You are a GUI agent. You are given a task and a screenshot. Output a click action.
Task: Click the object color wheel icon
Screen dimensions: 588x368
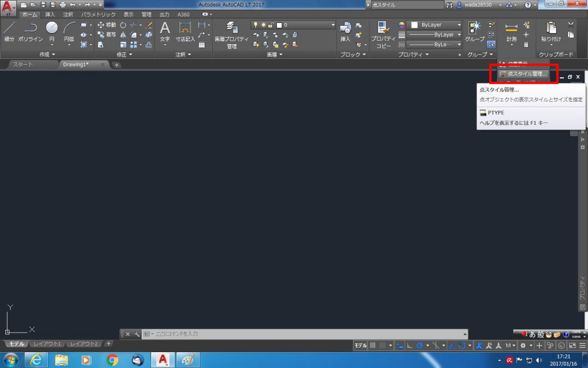402,25
